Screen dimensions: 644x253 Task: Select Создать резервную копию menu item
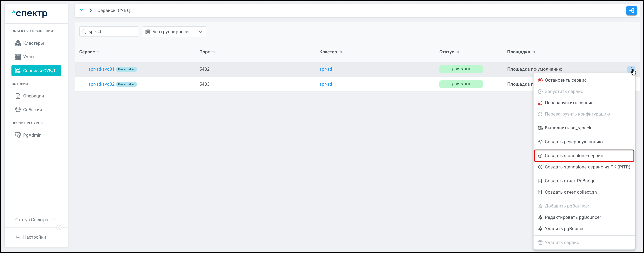point(573,142)
